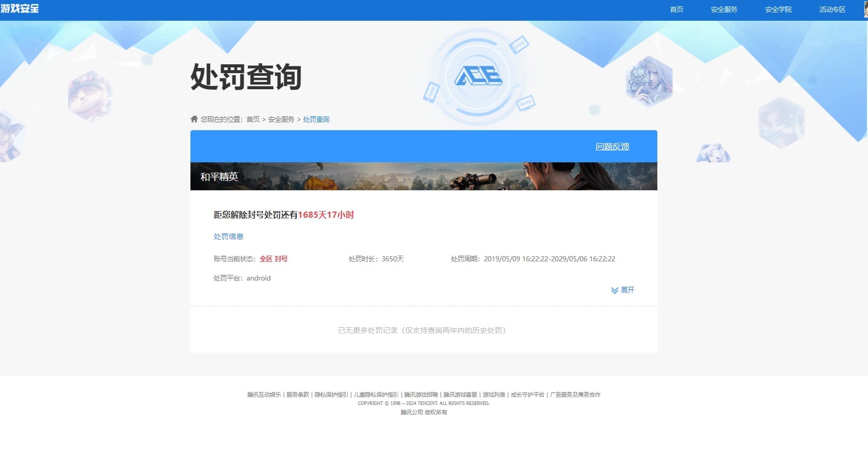Click the 游戏安全 logo in the header
This screenshot has width=868, height=475.
20,8
